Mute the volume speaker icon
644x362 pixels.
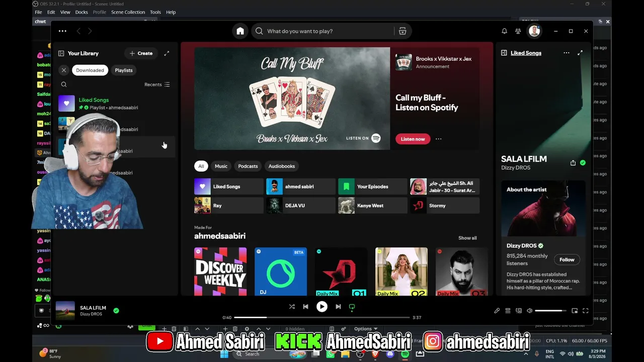click(x=529, y=311)
